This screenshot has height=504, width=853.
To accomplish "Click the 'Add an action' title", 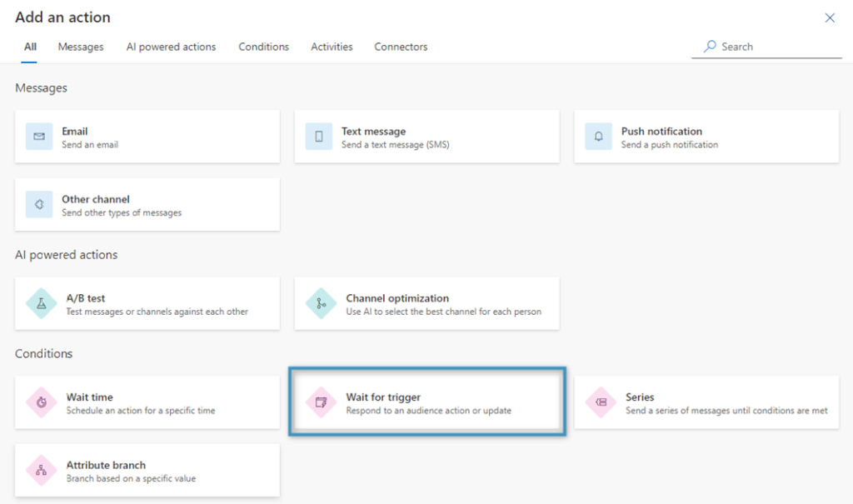I will [62, 17].
